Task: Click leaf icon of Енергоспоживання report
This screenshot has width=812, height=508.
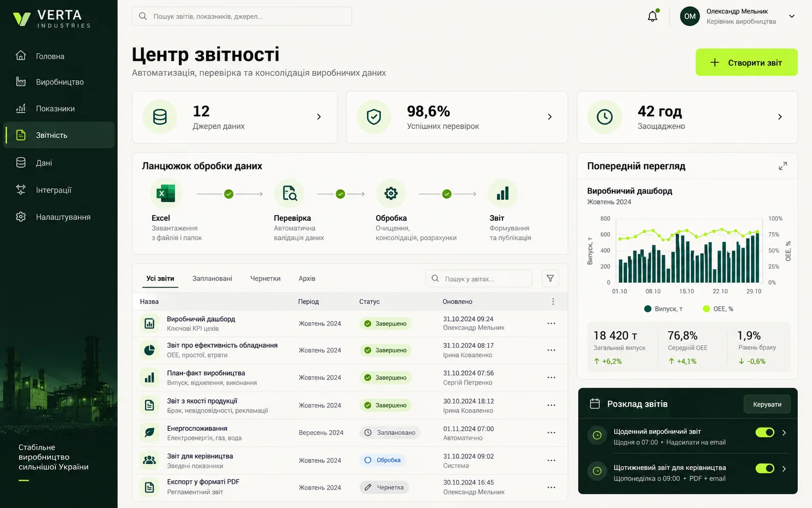Action: pyautogui.click(x=149, y=433)
